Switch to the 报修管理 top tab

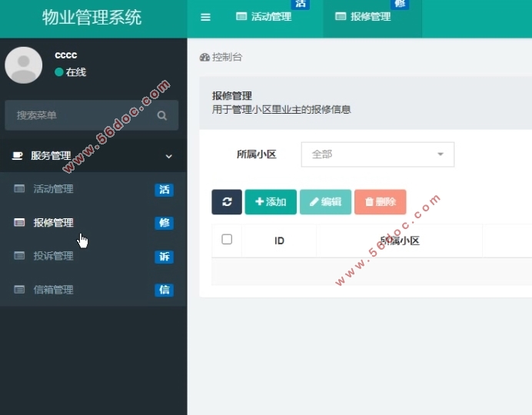click(x=372, y=17)
